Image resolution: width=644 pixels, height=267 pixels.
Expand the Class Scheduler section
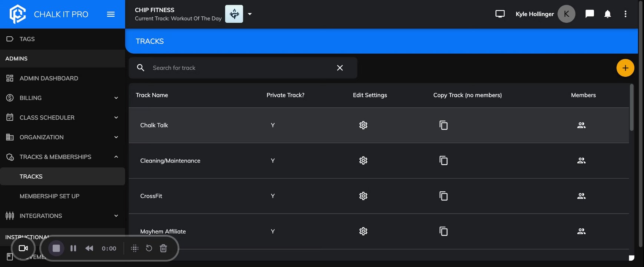[x=116, y=118]
